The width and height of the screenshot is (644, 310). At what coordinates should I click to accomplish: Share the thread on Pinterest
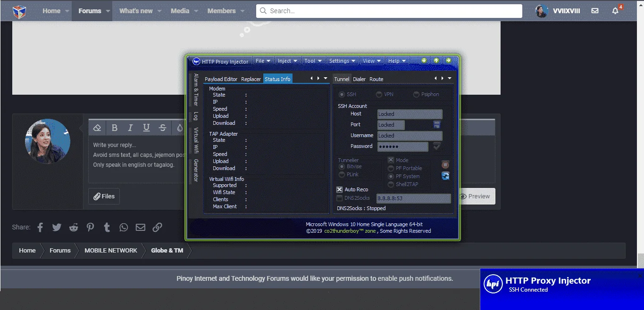point(90,227)
